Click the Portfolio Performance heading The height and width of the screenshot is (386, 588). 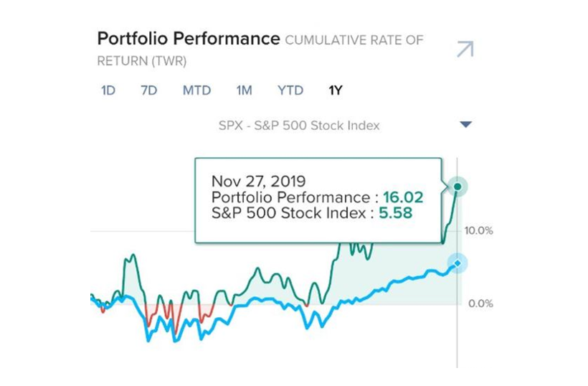tap(188, 39)
